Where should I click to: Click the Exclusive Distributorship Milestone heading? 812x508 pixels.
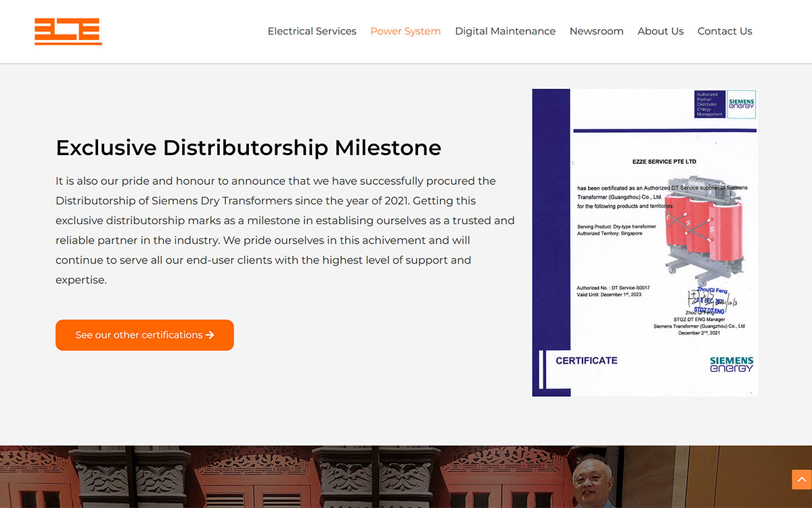tap(248, 148)
